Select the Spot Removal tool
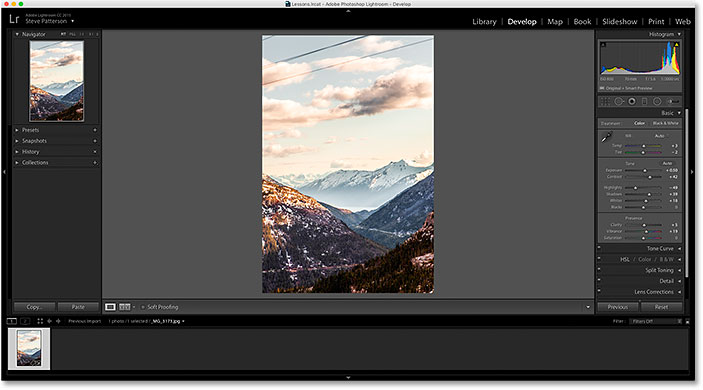 point(619,101)
